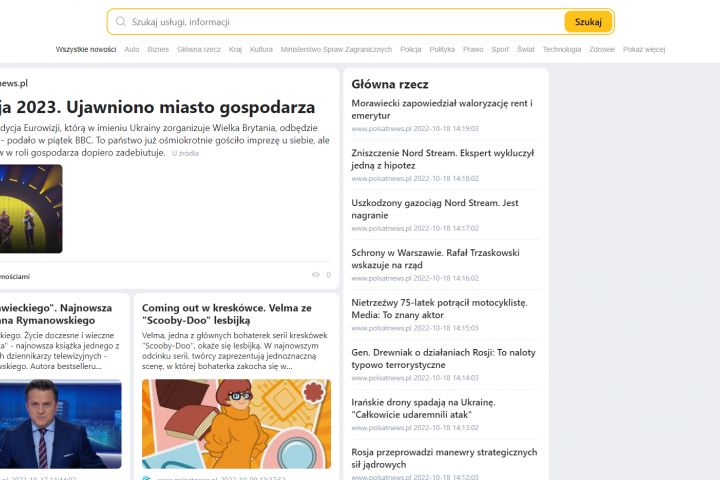Open headline Ujawniono miasto gospodarza
The width and height of the screenshot is (720, 480).
click(158, 107)
